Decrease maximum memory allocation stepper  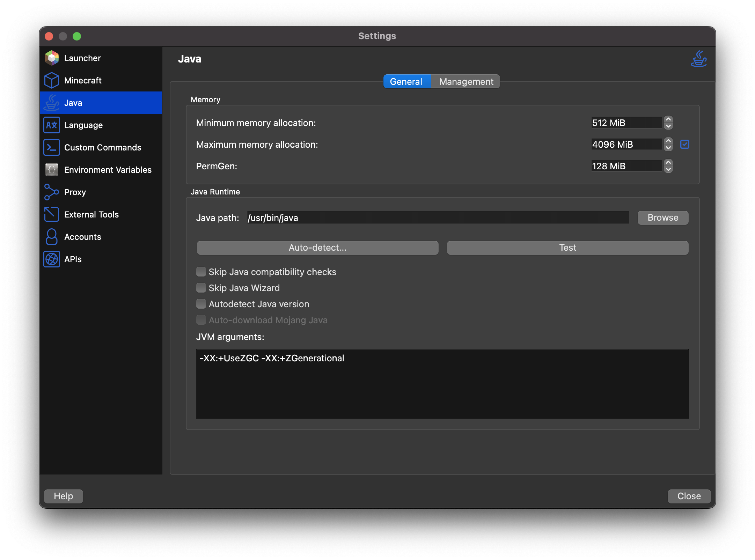[668, 148]
